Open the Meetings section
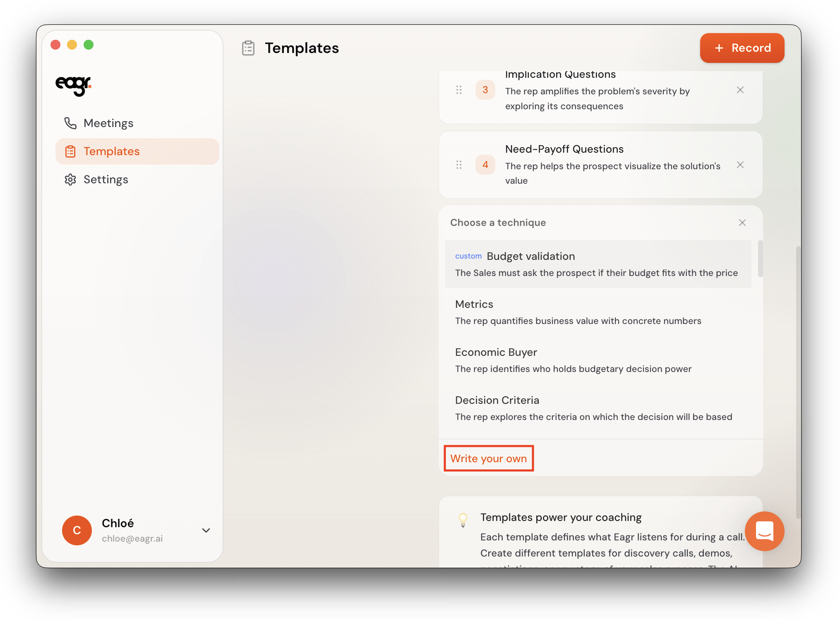840x619 pixels. 108,123
